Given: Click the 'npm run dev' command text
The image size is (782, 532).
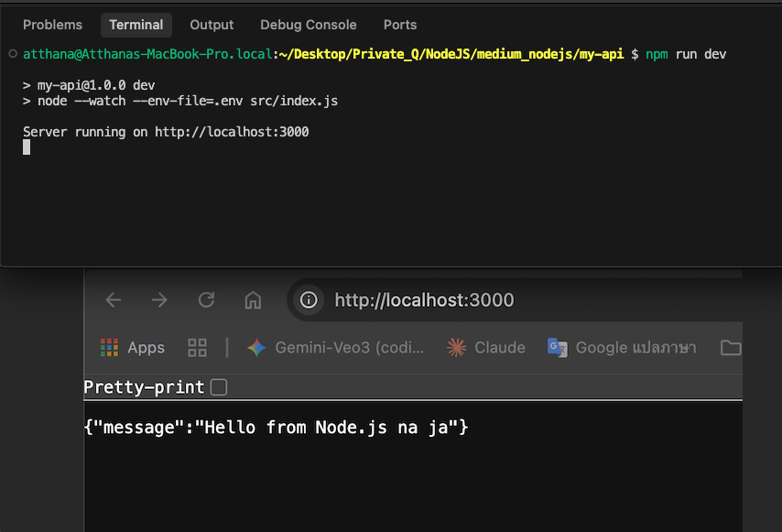Looking at the screenshot, I should tap(686, 54).
